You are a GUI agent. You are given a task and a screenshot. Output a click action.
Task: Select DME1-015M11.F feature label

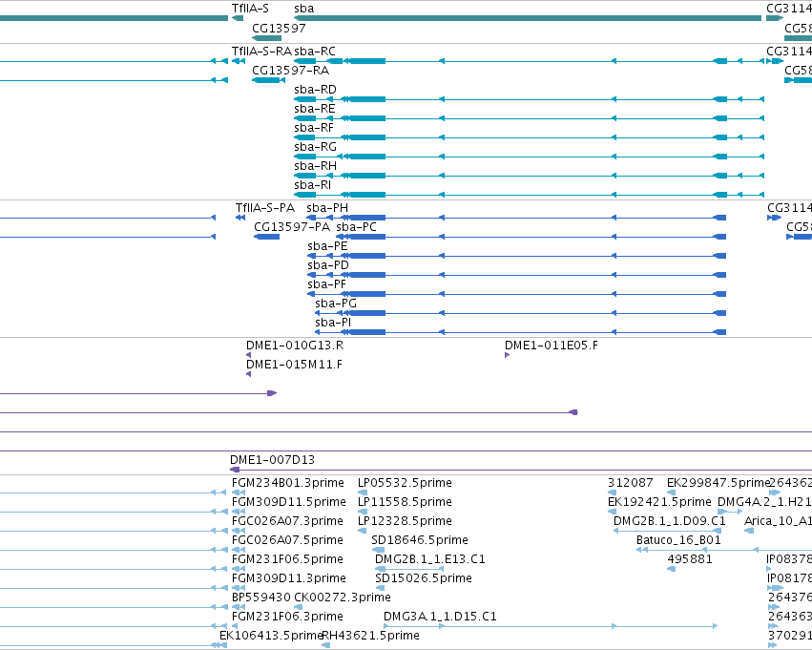click(294, 366)
